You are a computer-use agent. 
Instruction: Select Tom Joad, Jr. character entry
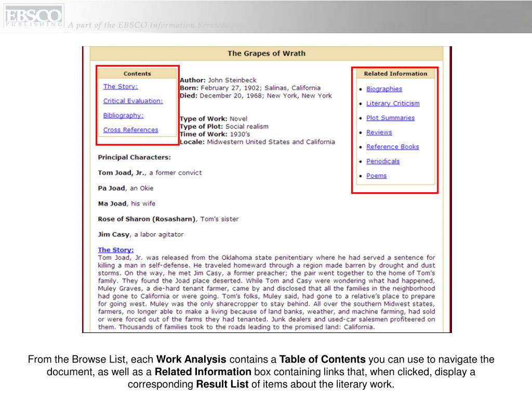click(150, 172)
